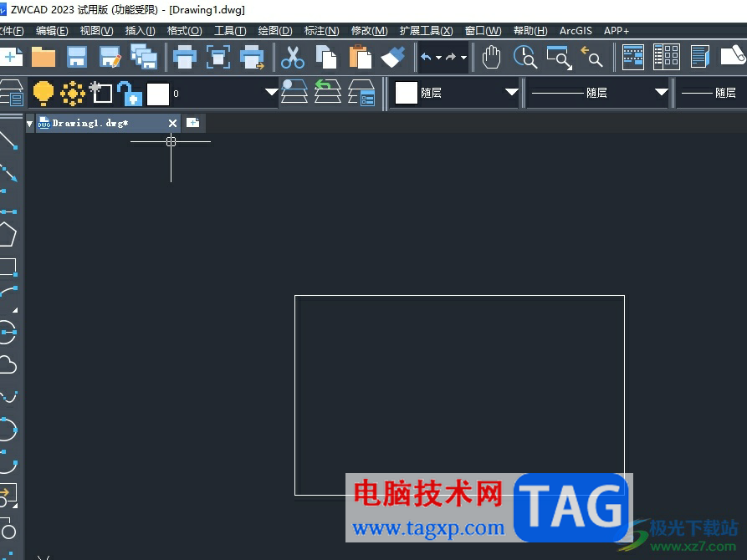747x560 pixels.
Task: Open the 标注(N) menu
Action: pos(321,31)
